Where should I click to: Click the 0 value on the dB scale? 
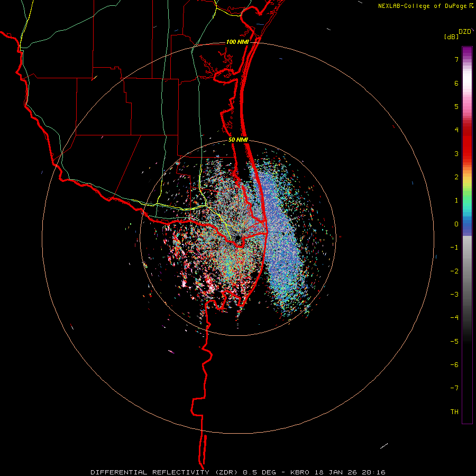(456, 224)
